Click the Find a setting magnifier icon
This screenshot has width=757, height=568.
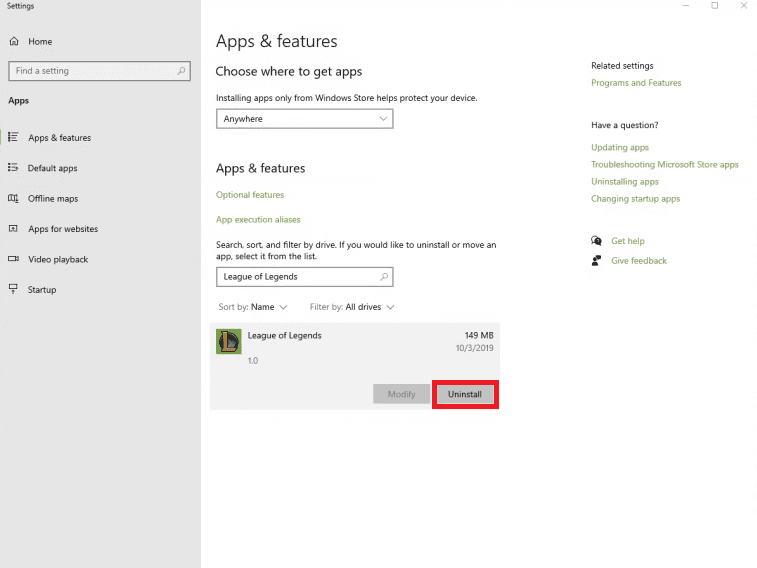181,71
